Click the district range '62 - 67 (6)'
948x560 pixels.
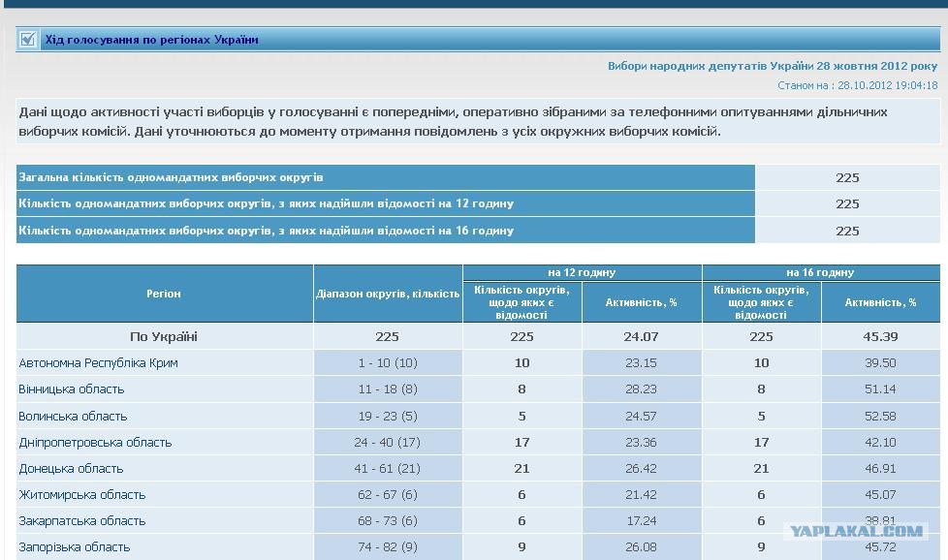pyautogui.click(x=388, y=495)
